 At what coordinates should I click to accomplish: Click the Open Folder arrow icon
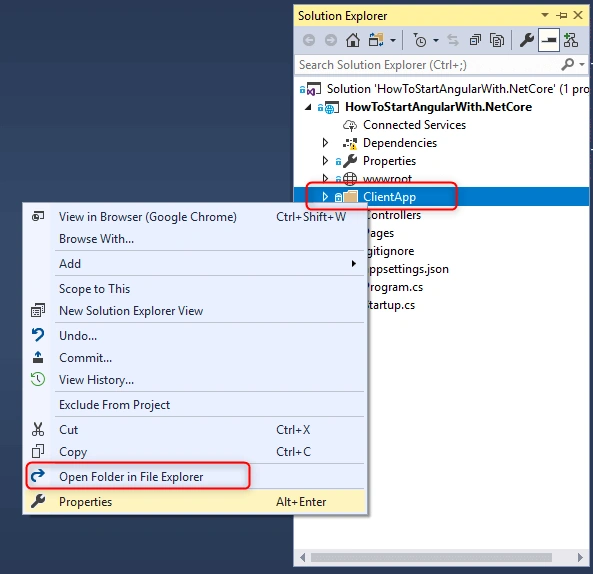pos(38,476)
